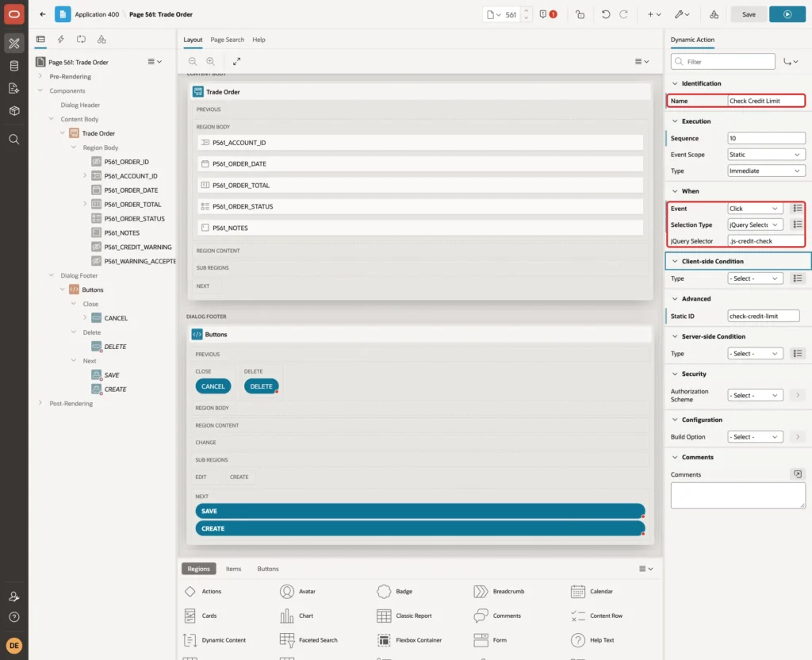812x660 pixels.
Task: Open Gallery cube icon in sidebar
Action: (14, 110)
